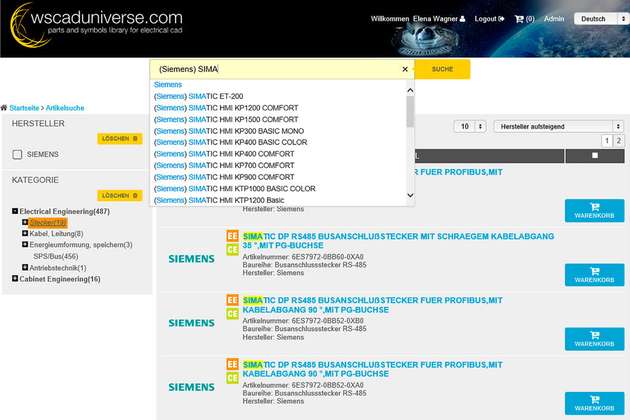Open the Hersteller aufsteigend sort dropdown
Image resolution: width=630 pixels, height=420 pixels.
pos(559,127)
